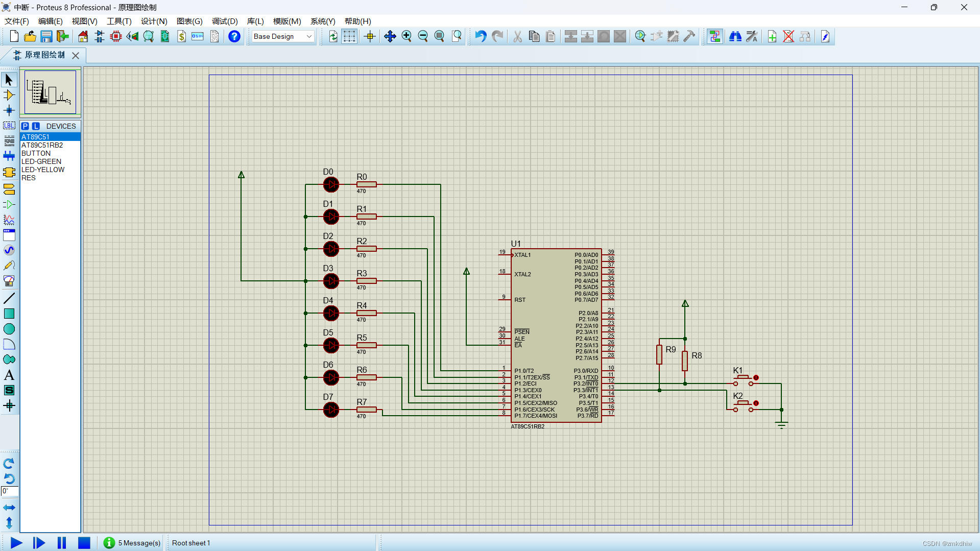Save the project with floppy icon
Screen dimensions: 980x551
46,36
